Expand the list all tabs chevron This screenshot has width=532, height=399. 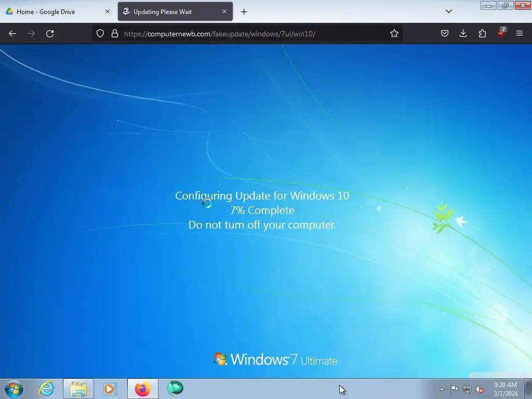448,11
